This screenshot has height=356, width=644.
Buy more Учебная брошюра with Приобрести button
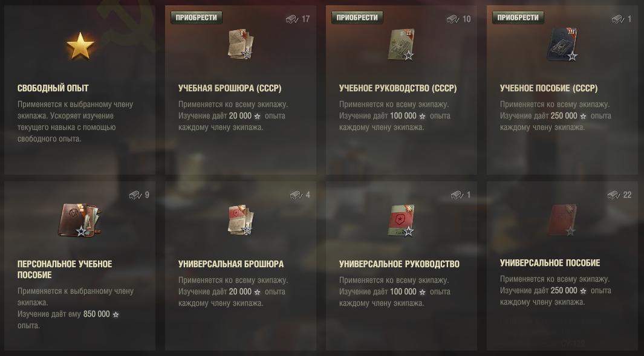(x=197, y=18)
